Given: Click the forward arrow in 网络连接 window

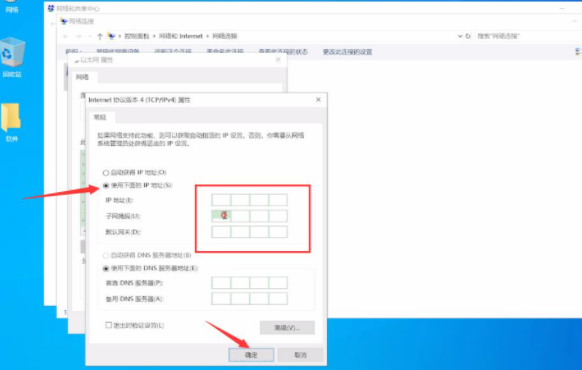Looking at the screenshot, I should 79,36.
